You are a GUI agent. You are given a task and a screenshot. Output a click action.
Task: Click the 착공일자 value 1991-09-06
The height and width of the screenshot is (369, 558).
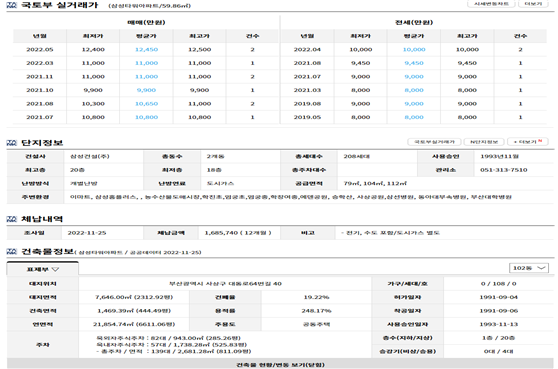[x=499, y=311]
